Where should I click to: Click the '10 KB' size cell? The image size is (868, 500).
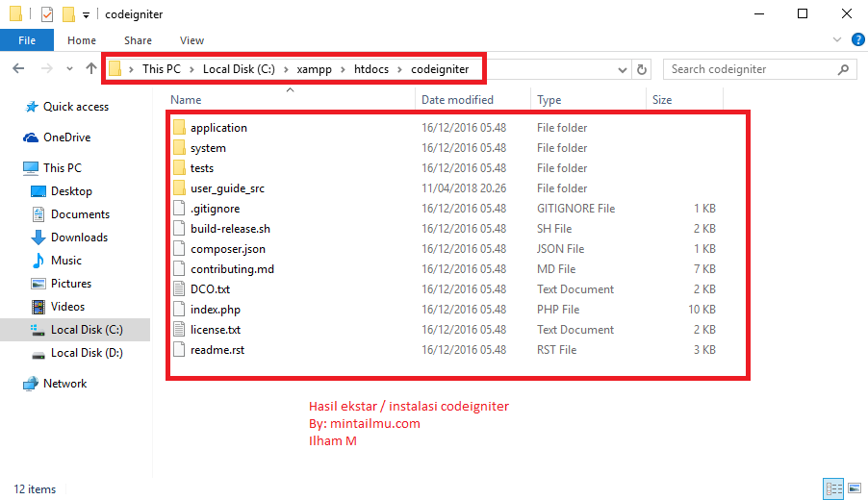click(x=702, y=310)
